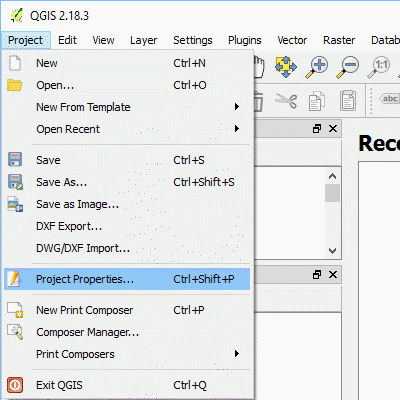Click the Paste Features clipboard icon
Image resolution: width=400 pixels, height=400 pixels.
348,100
